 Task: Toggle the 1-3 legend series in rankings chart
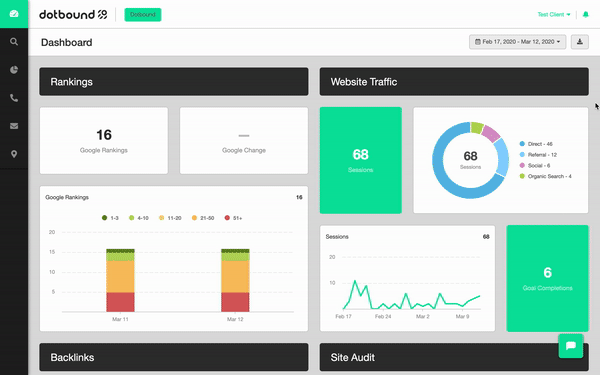(110, 218)
